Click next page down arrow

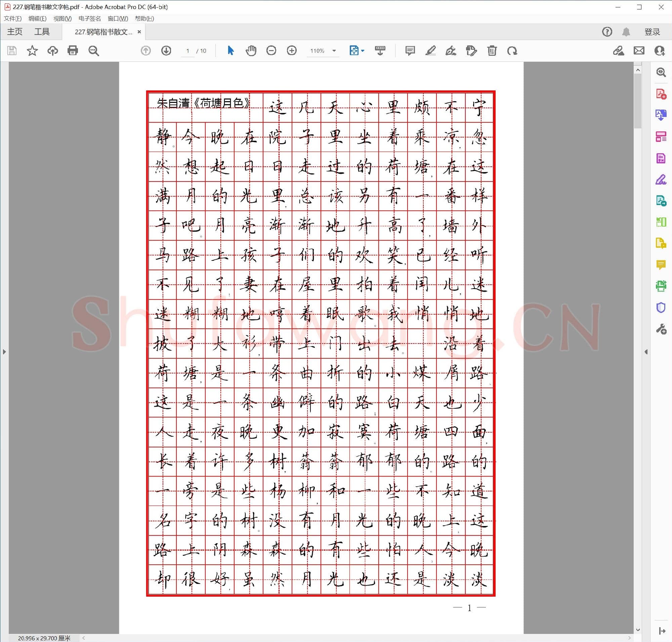[x=166, y=51]
